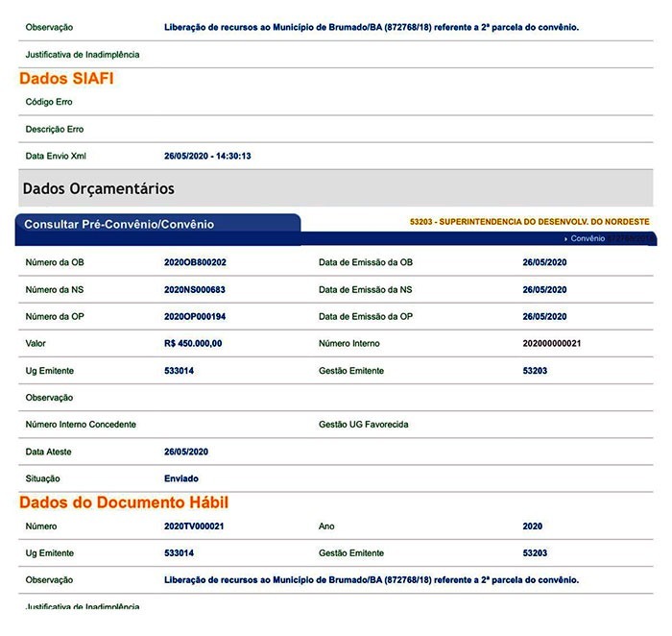The width and height of the screenshot is (672, 636).
Task: Select the Data Ateste date 26/05/2020
Action: [186, 452]
